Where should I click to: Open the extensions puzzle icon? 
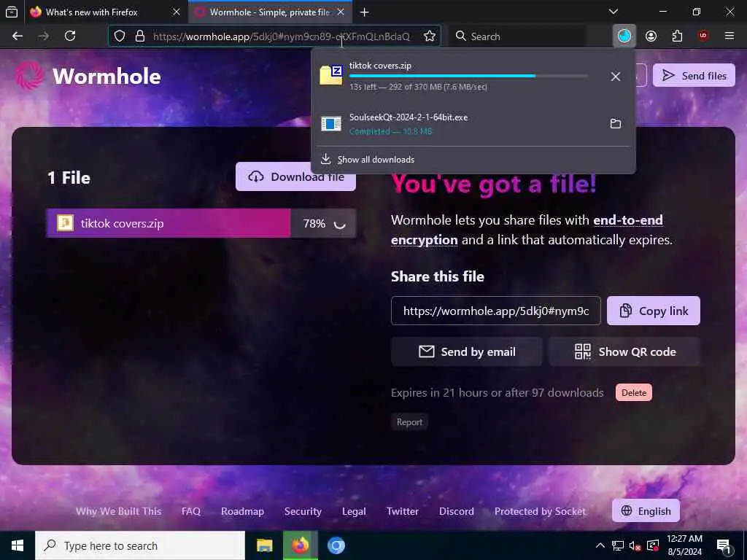click(677, 36)
